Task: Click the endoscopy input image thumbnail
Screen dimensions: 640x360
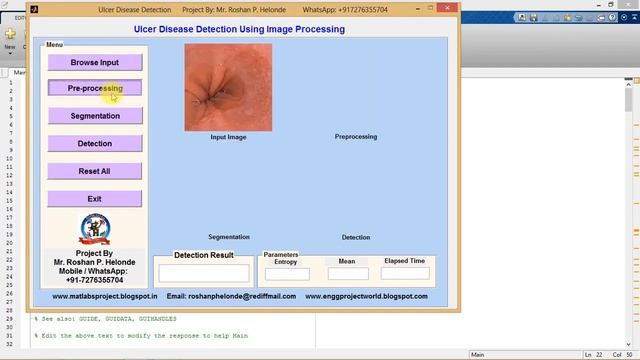Action: 228,87
